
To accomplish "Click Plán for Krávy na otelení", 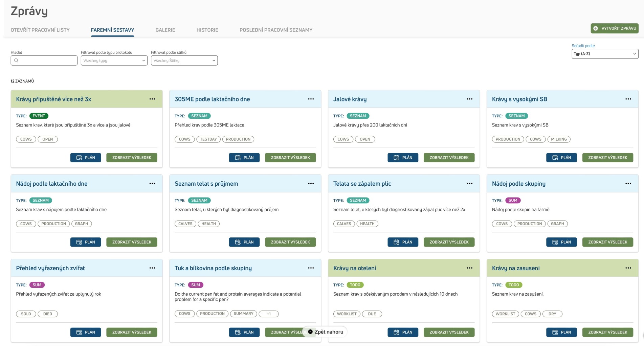I will tap(403, 332).
